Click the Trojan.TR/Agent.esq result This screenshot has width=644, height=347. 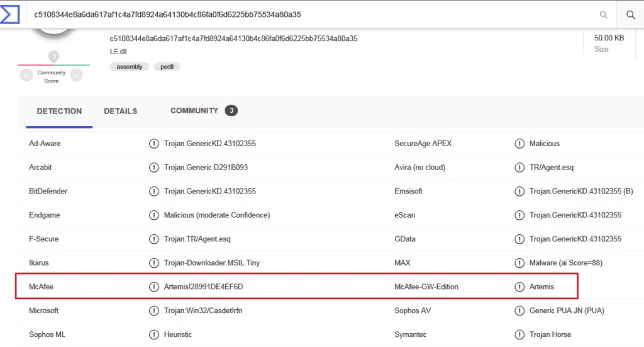(197, 239)
